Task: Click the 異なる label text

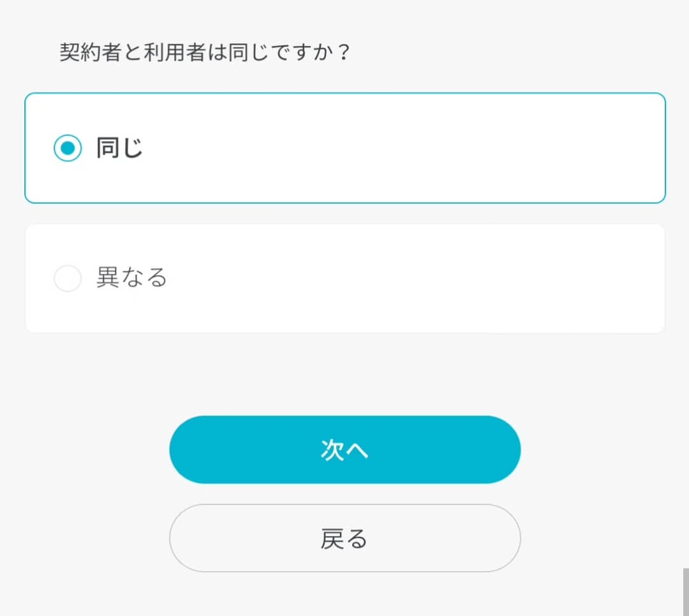Action: pos(131,278)
